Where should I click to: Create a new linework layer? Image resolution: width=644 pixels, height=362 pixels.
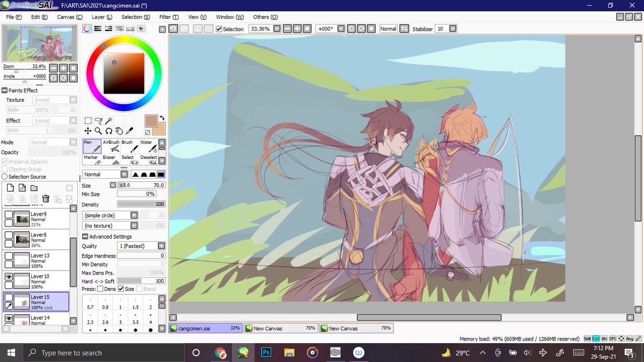(22, 188)
